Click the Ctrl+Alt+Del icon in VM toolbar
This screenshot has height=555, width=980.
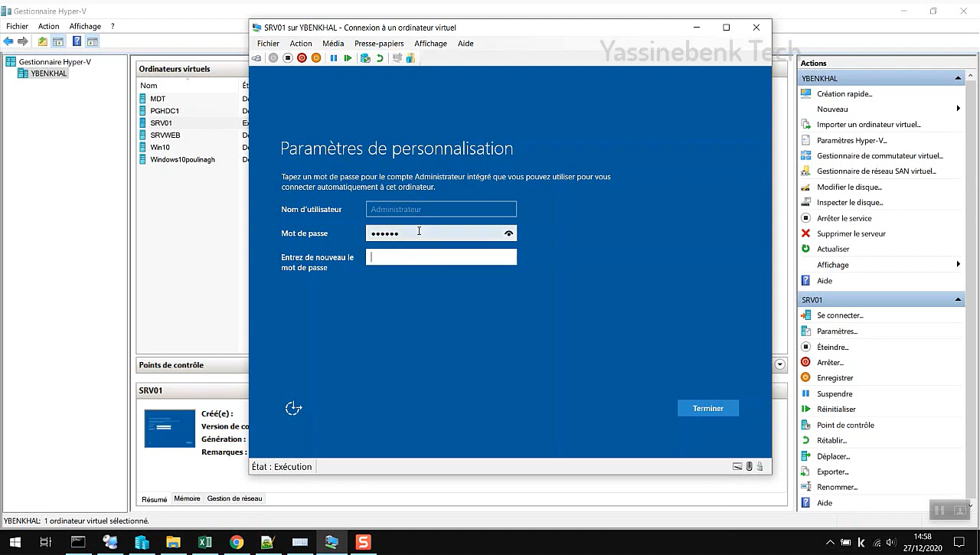click(256, 58)
